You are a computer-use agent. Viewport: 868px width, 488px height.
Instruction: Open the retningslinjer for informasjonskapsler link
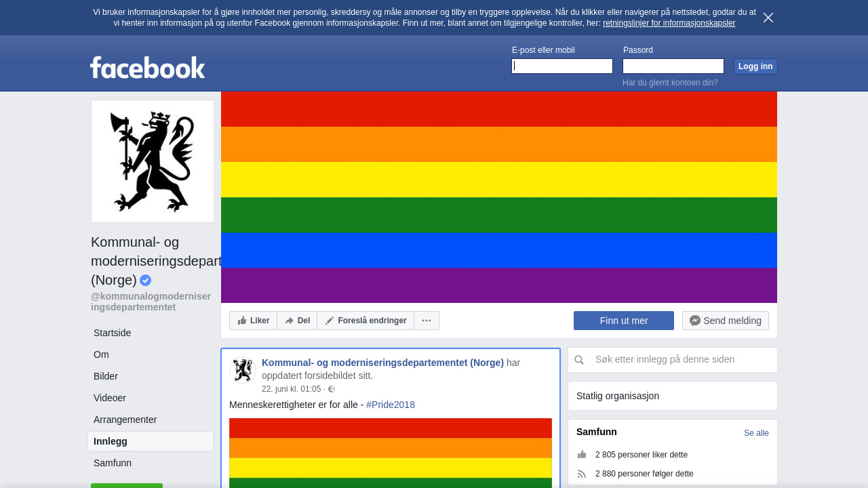[x=669, y=23]
